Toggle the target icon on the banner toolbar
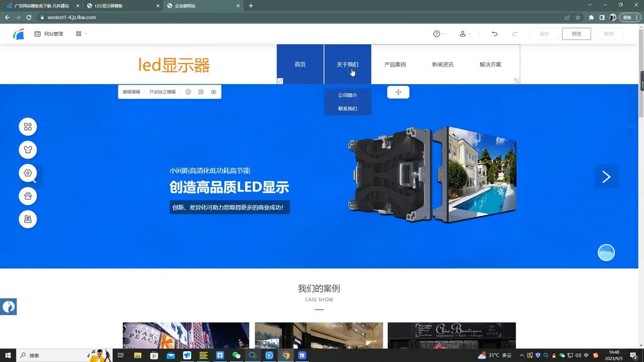This screenshot has height=362, width=644. [x=188, y=92]
